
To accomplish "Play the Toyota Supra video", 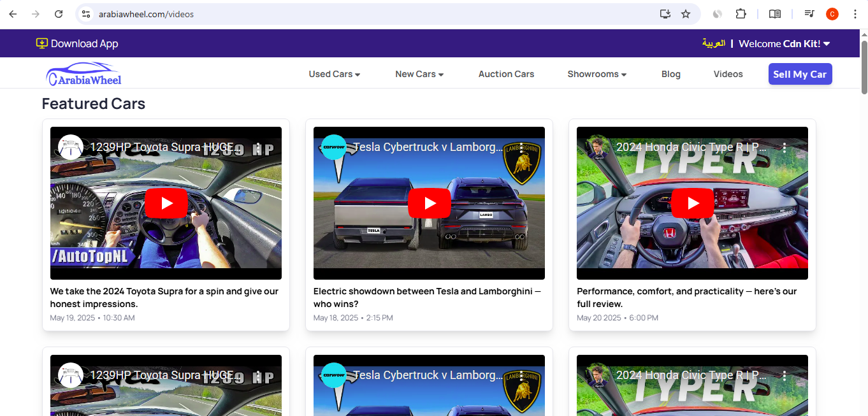I will [x=166, y=203].
